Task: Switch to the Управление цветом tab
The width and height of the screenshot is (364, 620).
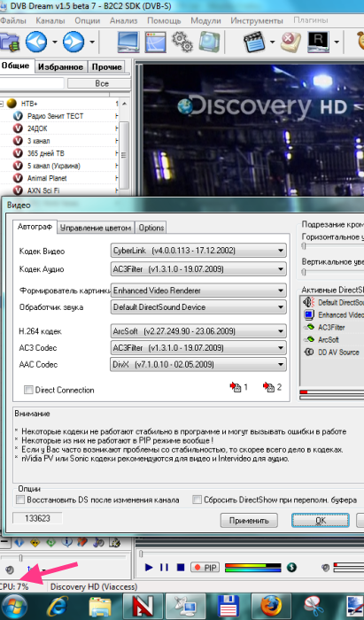Action: 96,228
